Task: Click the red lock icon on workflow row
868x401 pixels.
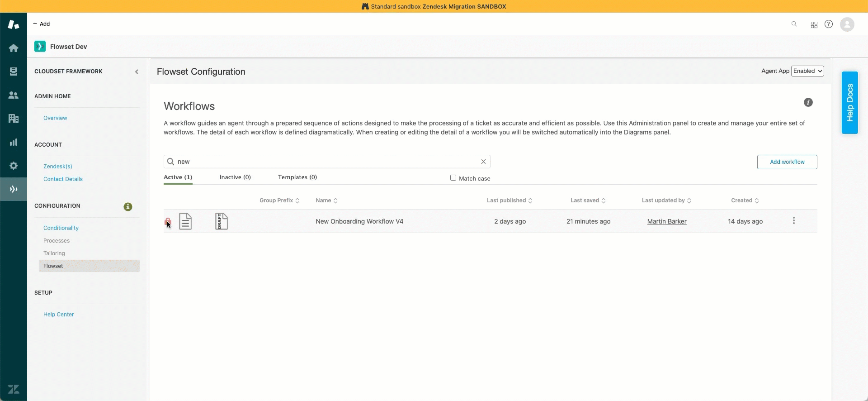Action: 168,222
